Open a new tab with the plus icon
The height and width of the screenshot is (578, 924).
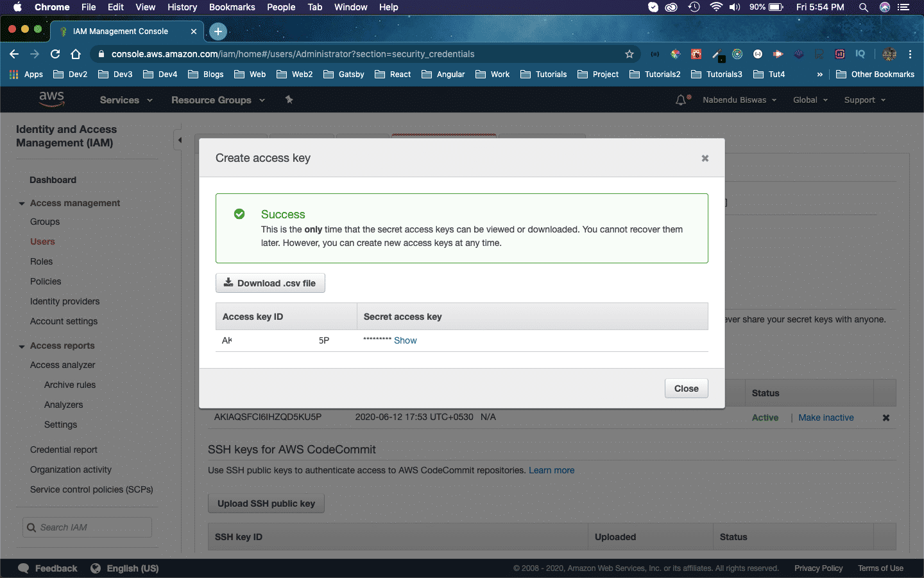218,31
